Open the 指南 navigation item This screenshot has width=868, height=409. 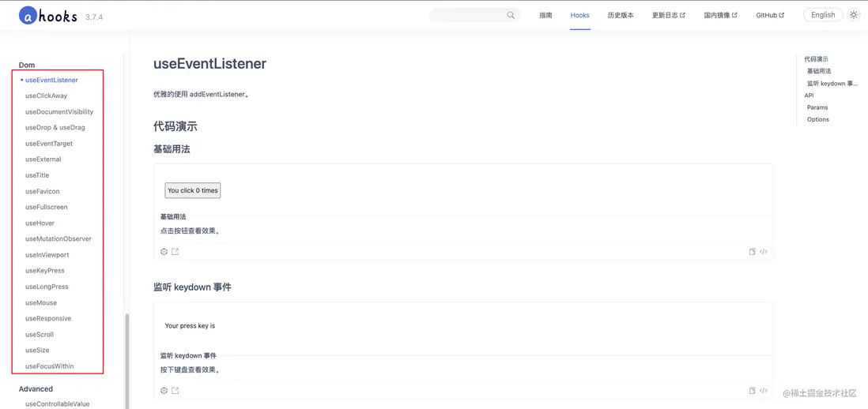545,15
